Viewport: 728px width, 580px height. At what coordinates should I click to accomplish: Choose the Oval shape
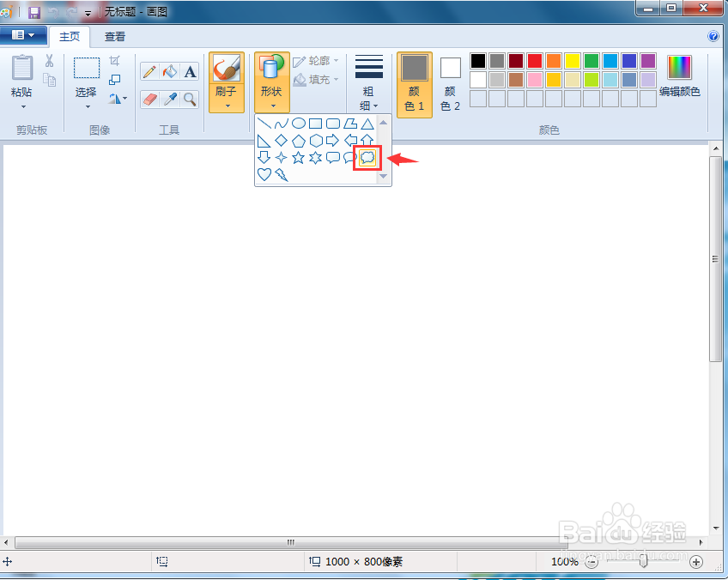299,124
